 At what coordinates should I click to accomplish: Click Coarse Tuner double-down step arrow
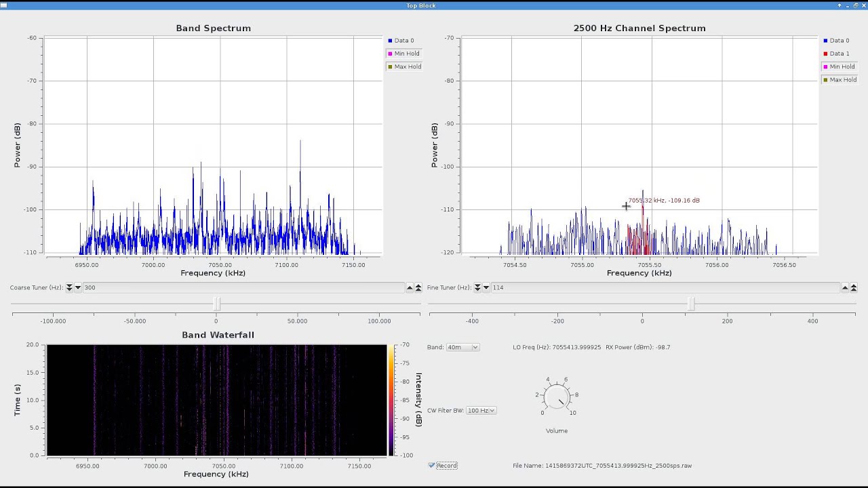[69, 287]
